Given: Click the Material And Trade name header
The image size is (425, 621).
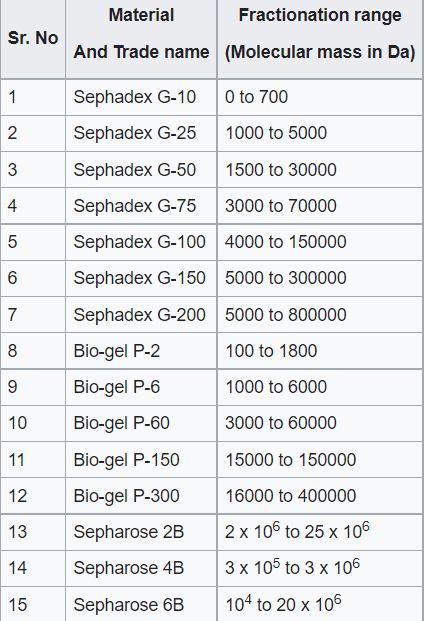Looking at the screenshot, I should pos(141,39).
